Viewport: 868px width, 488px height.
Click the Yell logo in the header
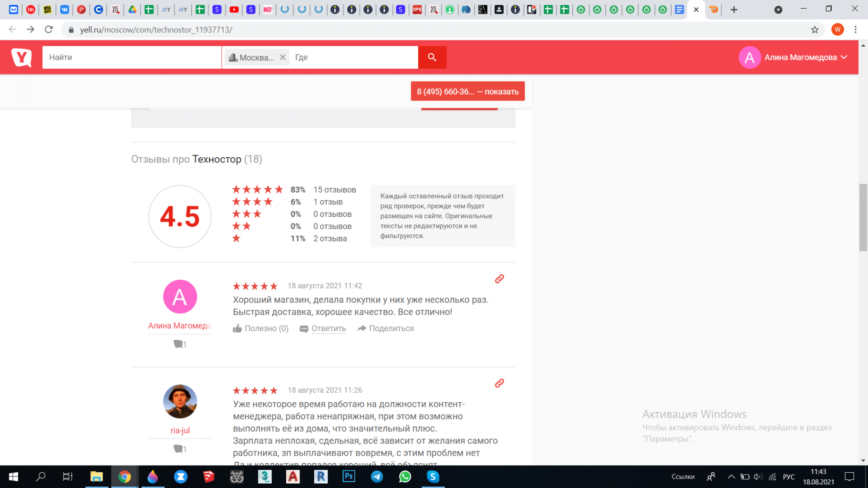click(x=21, y=57)
